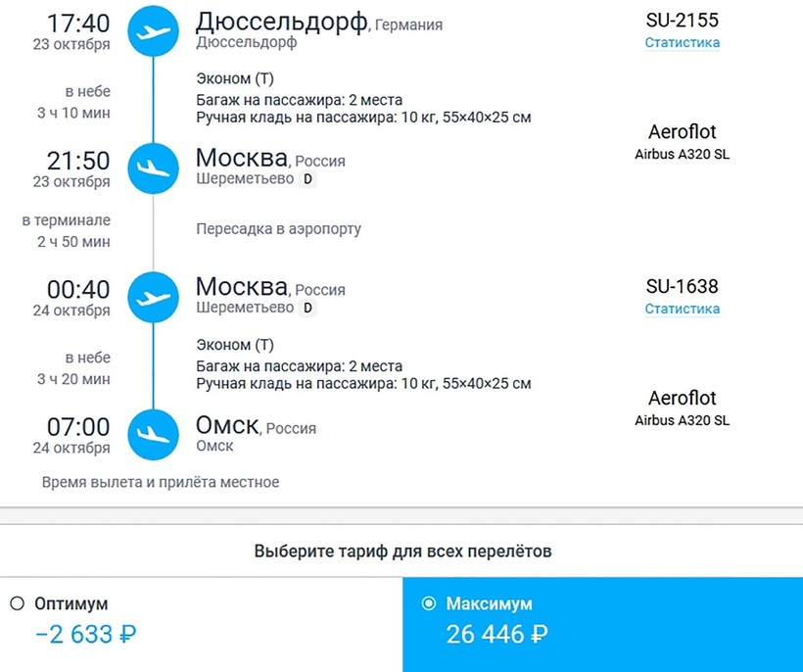
Task: Click the Омск destination city name
Action: [x=227, y=425]
